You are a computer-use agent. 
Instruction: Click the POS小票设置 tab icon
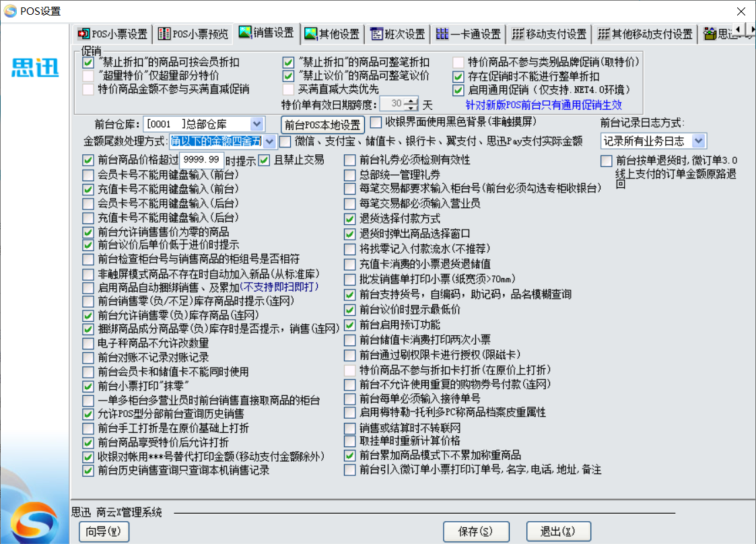tap(84, 34)
